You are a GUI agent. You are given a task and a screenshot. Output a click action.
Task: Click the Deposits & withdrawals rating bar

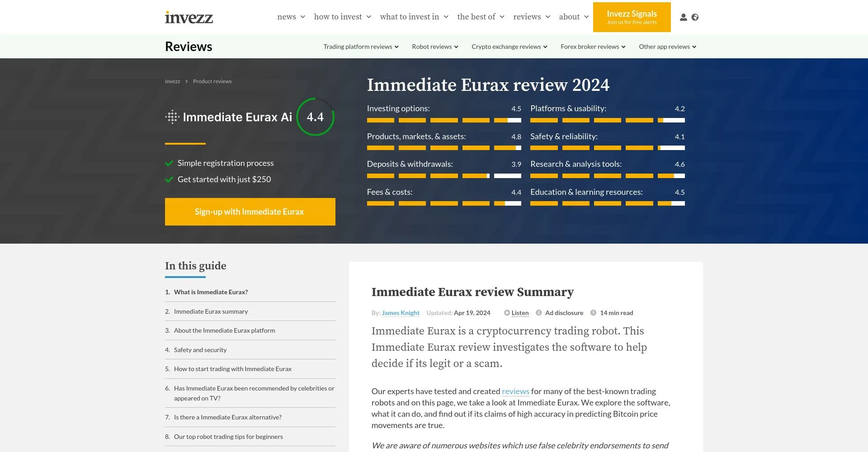444,176
